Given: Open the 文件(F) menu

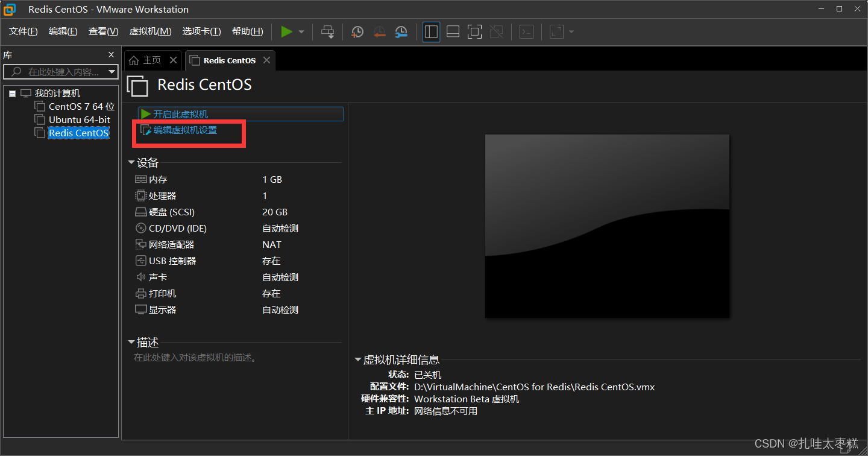Looking at the screenshot, I should point(24,31).
